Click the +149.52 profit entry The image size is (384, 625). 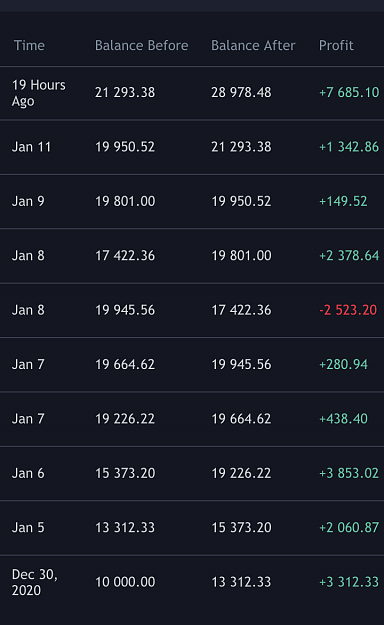pyautogui.click(x=343, y=201)
